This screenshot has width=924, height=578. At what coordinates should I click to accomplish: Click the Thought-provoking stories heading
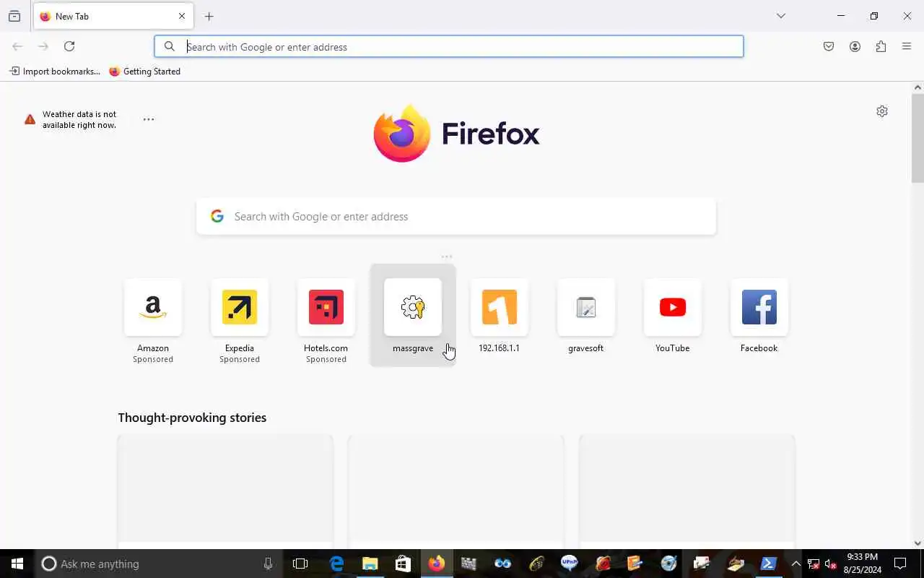[192, 418]
